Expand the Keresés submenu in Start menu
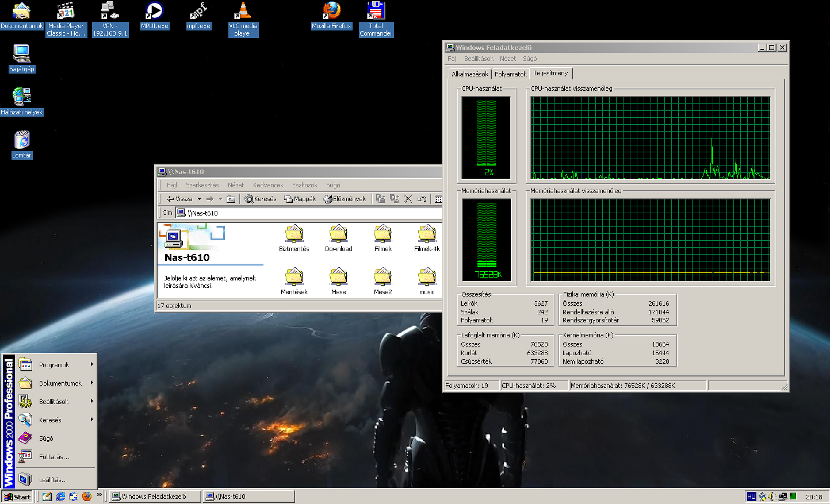830x504 pixels. click(x=57, y=420)
